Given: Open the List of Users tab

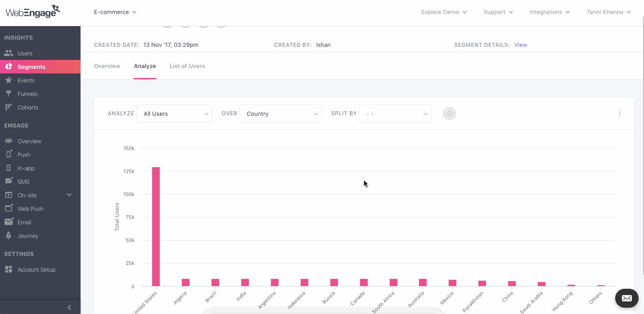Looking at the screenshot, I should (187, 66).
